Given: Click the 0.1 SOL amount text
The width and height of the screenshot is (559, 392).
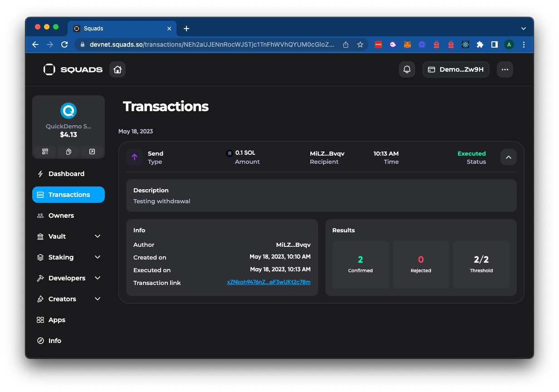Looking at the screenshot, I should coord(245,153).
